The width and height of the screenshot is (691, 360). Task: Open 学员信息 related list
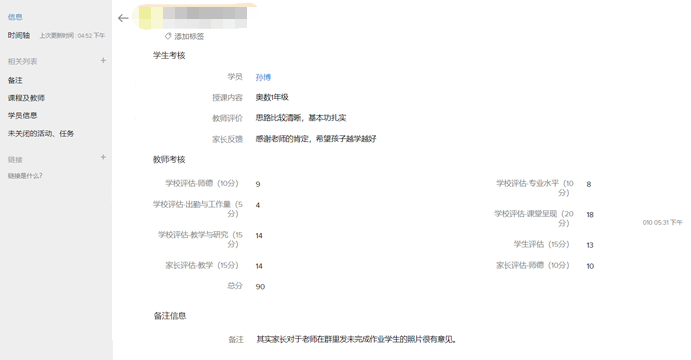(22, 115)
